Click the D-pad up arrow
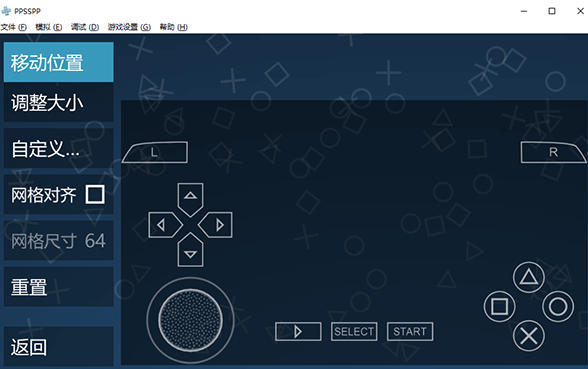 tap(190, 199)
